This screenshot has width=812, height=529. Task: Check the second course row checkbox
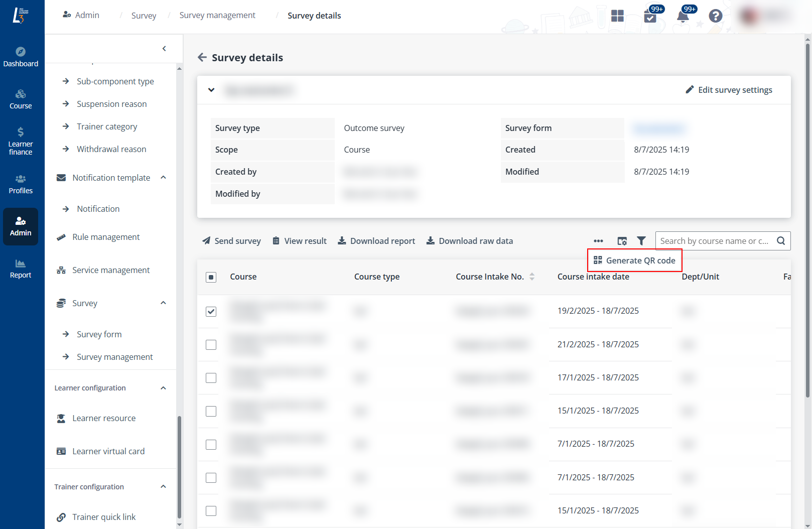pyautogui.click(x=211, y=345)
